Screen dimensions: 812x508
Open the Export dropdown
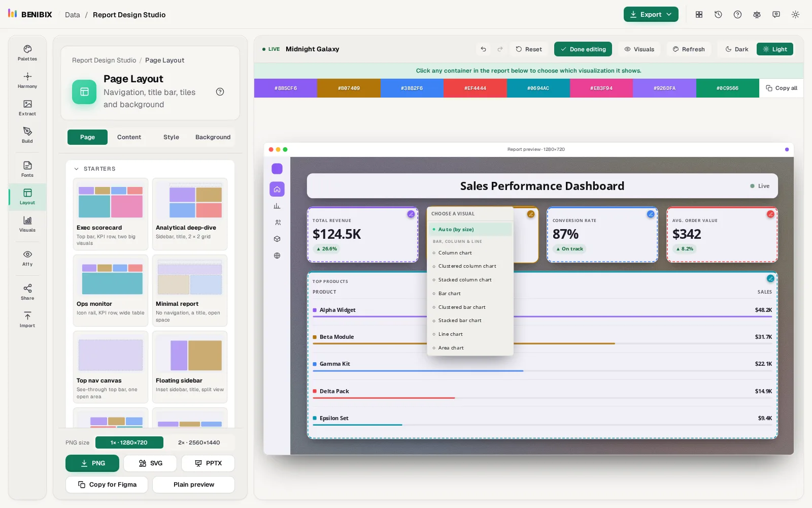coord(651,15)
